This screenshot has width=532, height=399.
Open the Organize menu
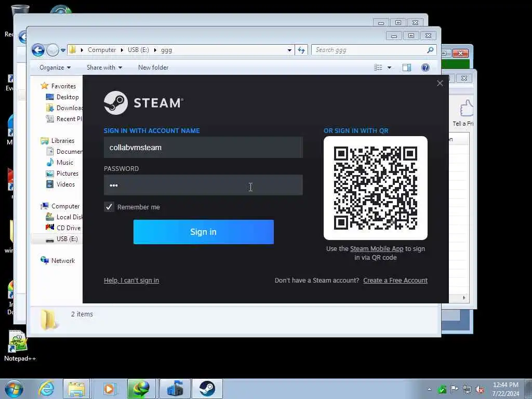pyautogui.click(x=55, y=68)
